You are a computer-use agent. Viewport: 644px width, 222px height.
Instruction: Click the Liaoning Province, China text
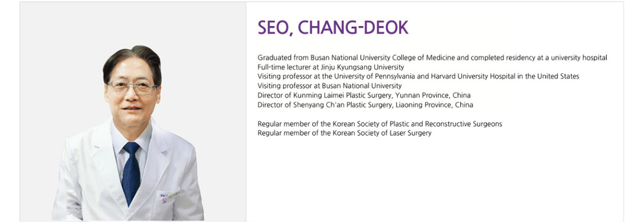tap(434, 105)
